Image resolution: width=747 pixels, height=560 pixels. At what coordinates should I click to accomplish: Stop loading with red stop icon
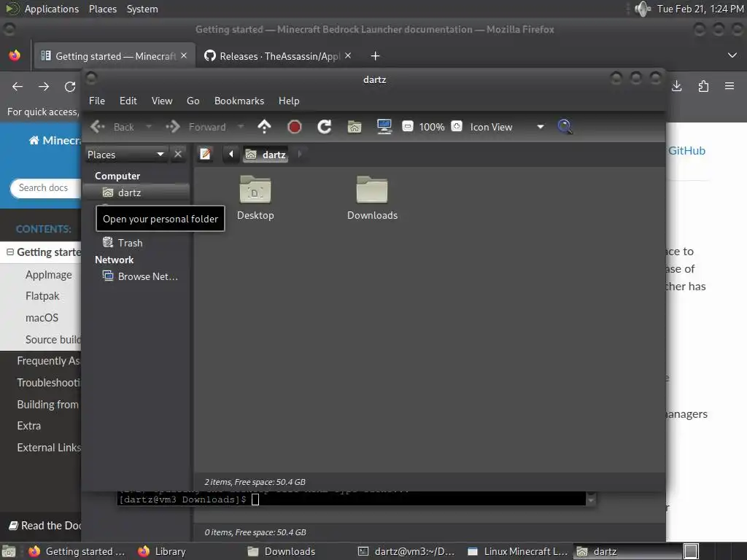295,127
